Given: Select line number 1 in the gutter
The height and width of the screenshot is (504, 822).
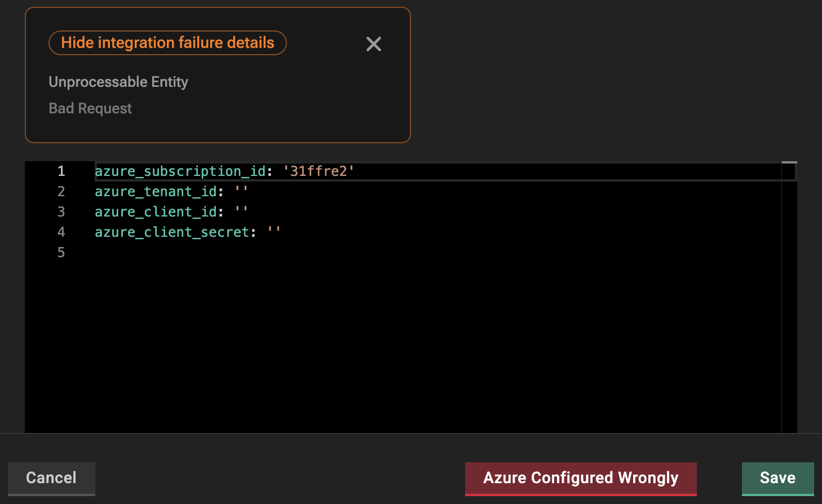Looking at the screenshot, I should click(61, 171).
